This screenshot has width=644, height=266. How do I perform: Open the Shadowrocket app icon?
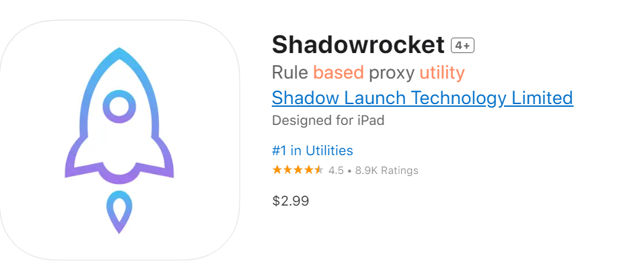pos(120,140)
